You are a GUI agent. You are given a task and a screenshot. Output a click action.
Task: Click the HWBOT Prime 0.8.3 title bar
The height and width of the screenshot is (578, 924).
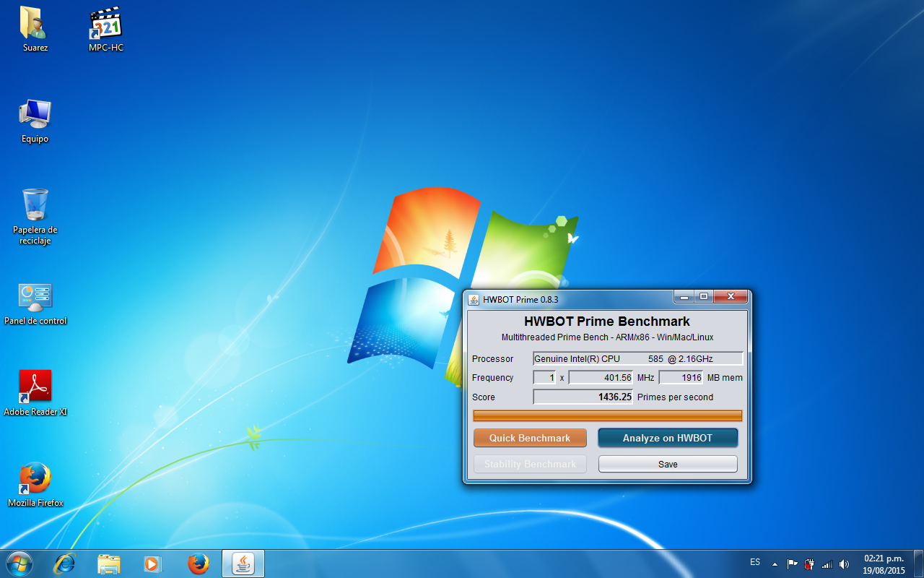(x=570, y=299)
